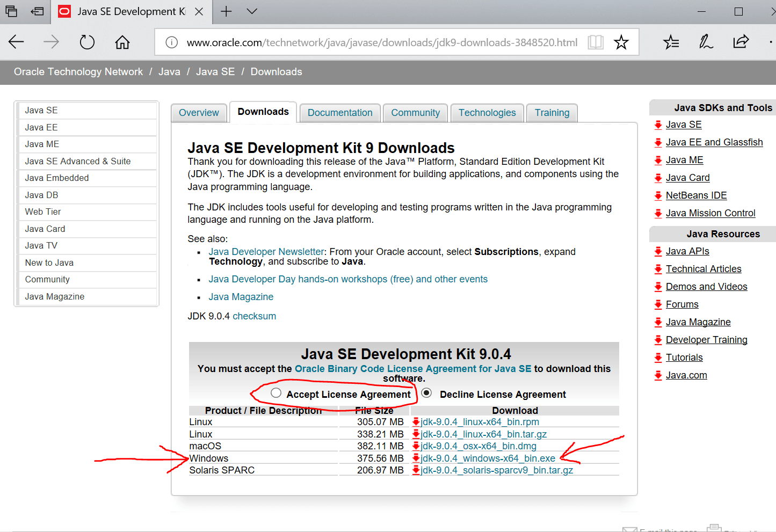Open the Training tab
Viewport: 776px width, 532px height.
pyautogui.click(x=552, y=113)
